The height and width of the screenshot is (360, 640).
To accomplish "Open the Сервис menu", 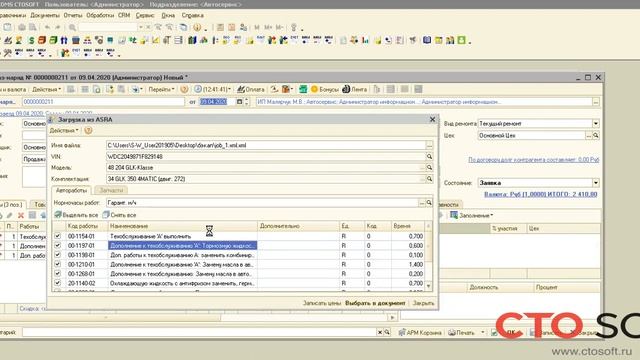I will point(145,15).
